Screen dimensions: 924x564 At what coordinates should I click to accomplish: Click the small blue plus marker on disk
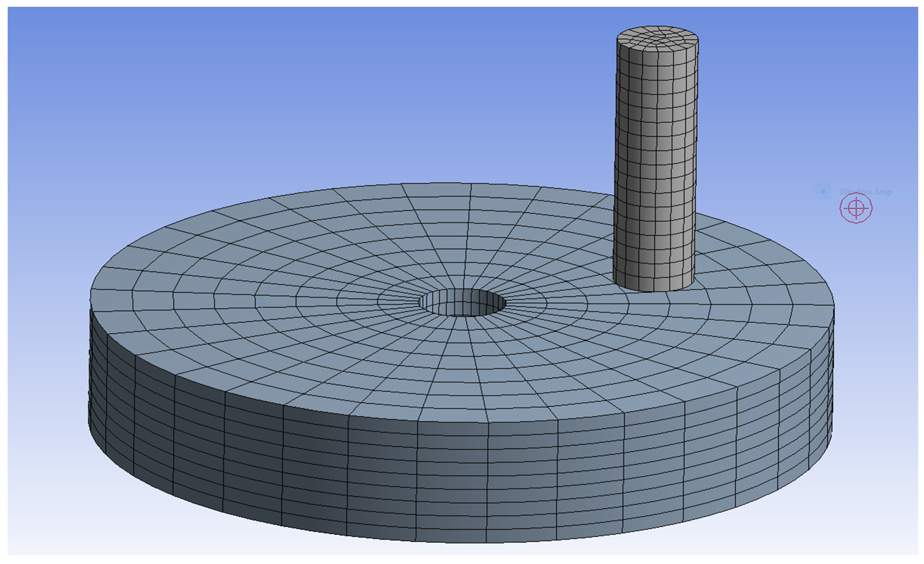pos(262,304)
